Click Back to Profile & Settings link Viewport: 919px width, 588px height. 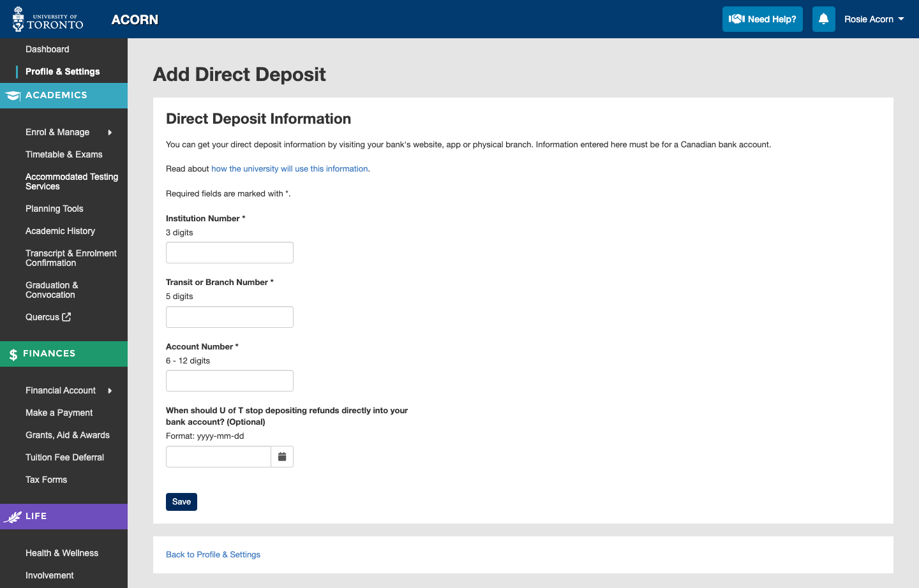213,555
